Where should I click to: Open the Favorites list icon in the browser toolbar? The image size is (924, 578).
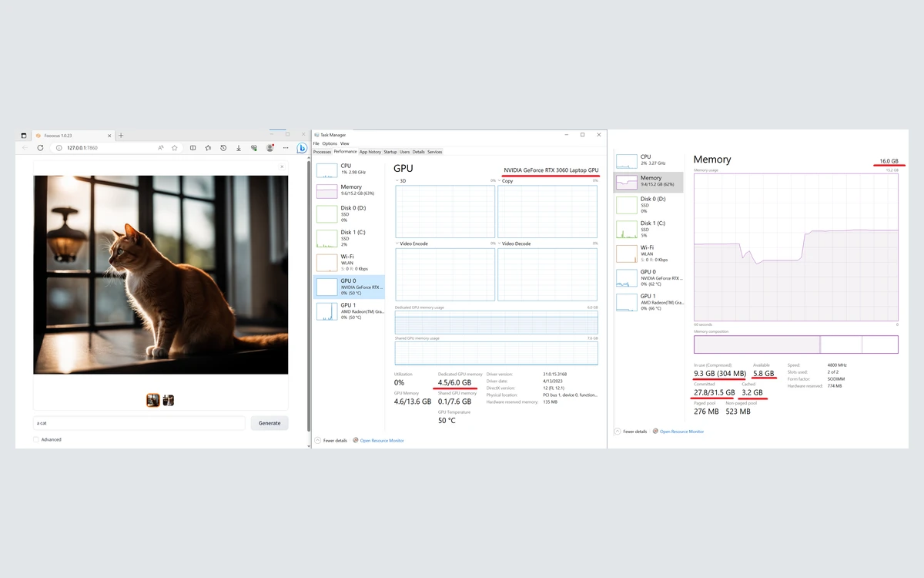[208, 147]
